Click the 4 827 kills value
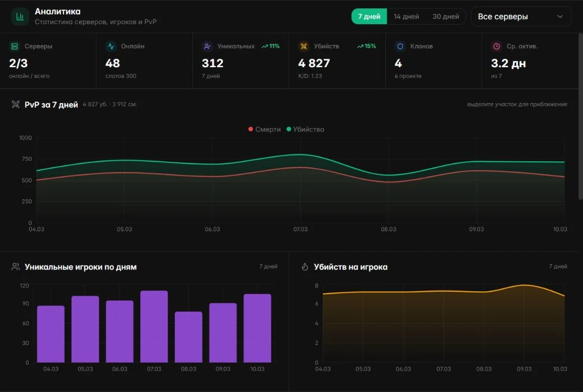Screen dimensions: 583x392 coord(314,63)
